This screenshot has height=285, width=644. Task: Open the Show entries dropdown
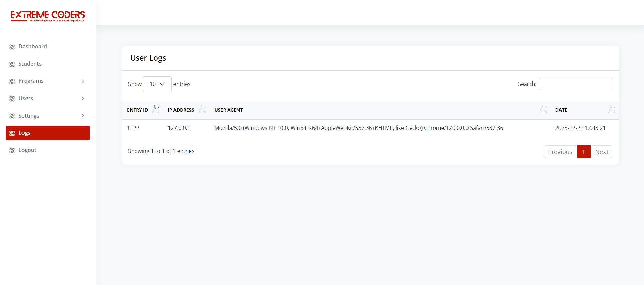coord(157,84)
